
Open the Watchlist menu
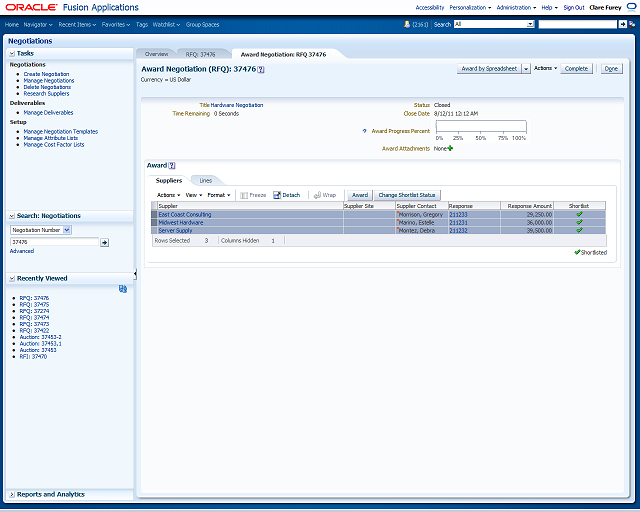click(x=166, y=24)
